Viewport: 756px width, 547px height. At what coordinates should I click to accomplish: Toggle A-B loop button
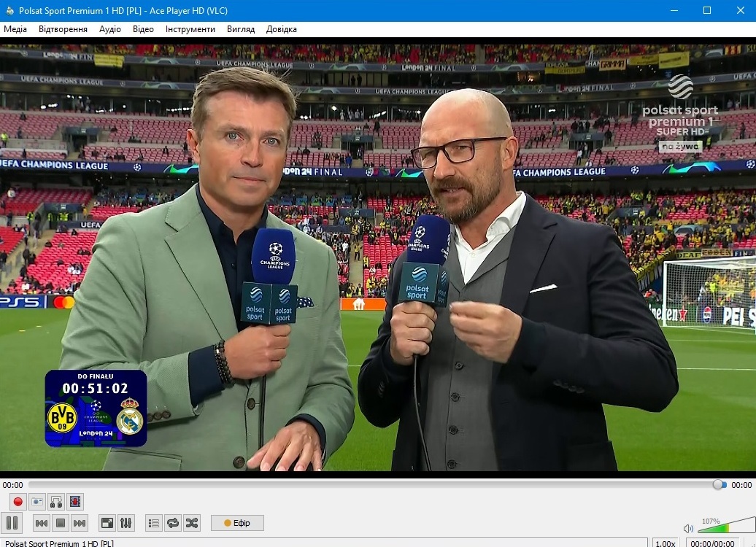[x=56, y=502]
